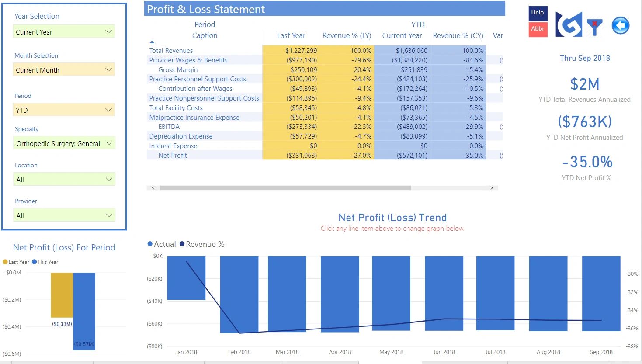This screenshot has width=642, height=364.
Task: Click the table's left scroll arrow
Action: click(153, 188)
